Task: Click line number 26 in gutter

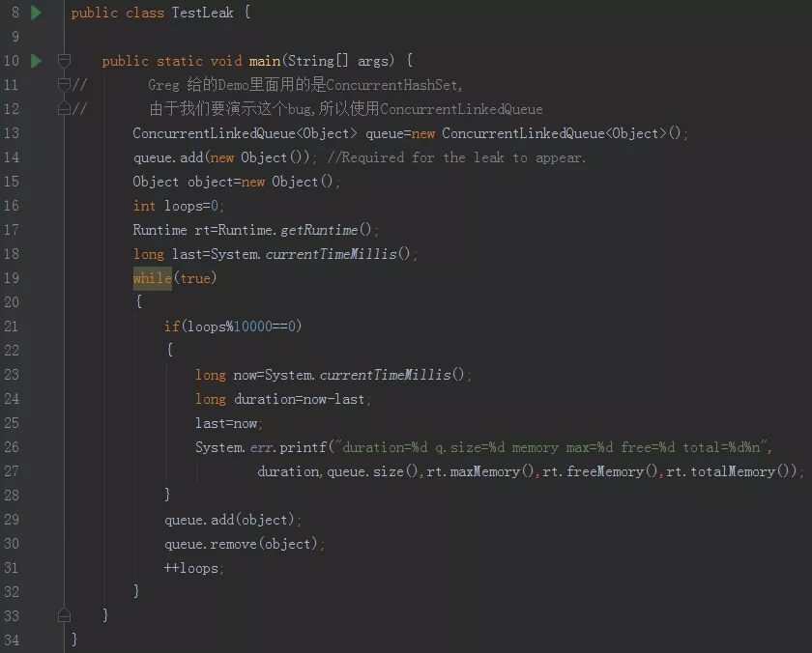Action: click(11, 447)
